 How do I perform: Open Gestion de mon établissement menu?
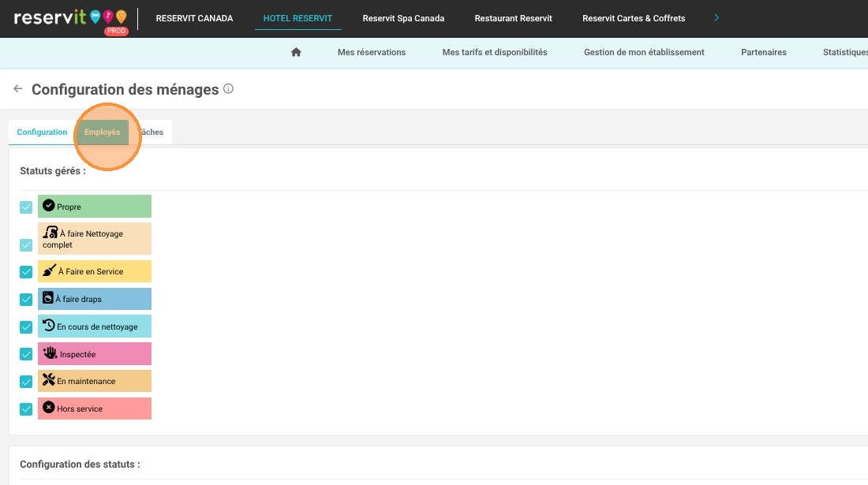tap(645, 52)
